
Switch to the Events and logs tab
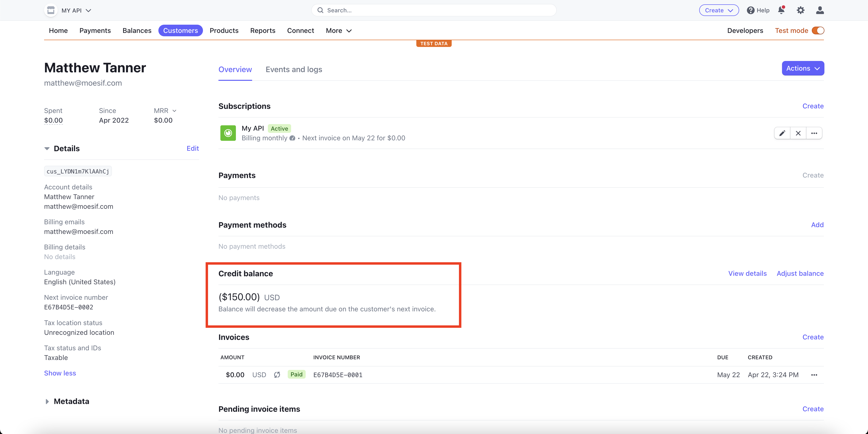click(294, 69)
